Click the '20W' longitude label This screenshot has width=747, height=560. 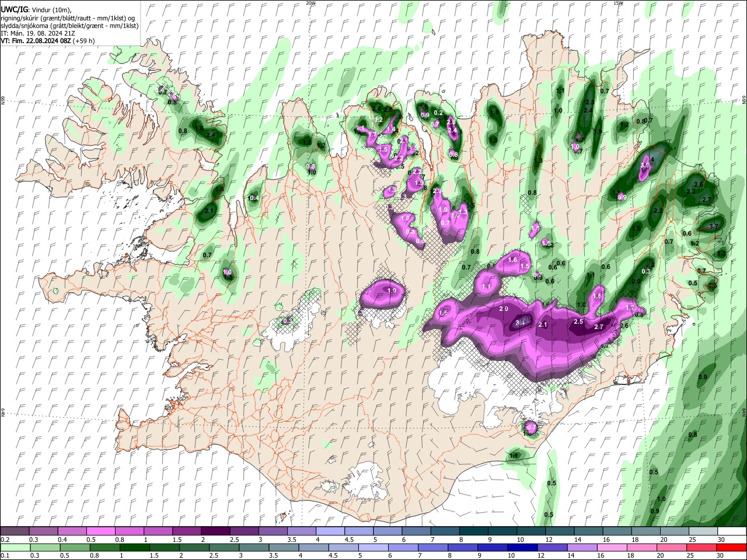pos(310,3)
